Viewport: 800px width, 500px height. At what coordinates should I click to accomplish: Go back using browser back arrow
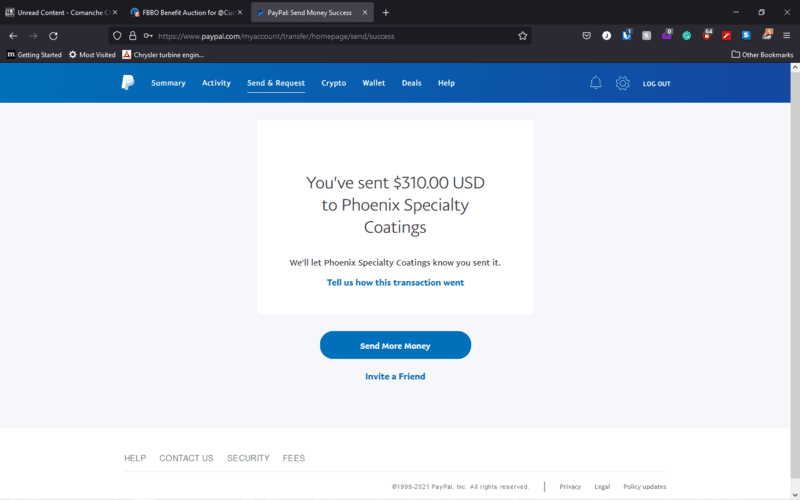13,35
